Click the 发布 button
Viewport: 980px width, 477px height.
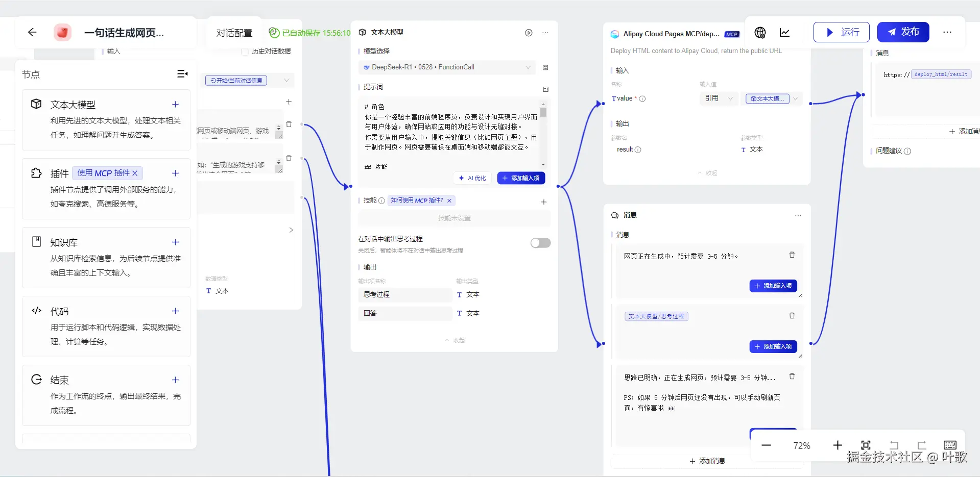pyautogui.click(x=903, y=32)
